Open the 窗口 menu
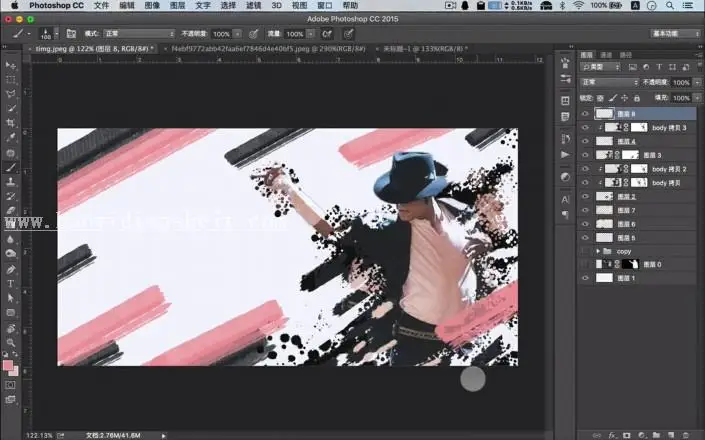Image resolution: width=705 pixels, height=440 pixels. (x=325, y=5)
